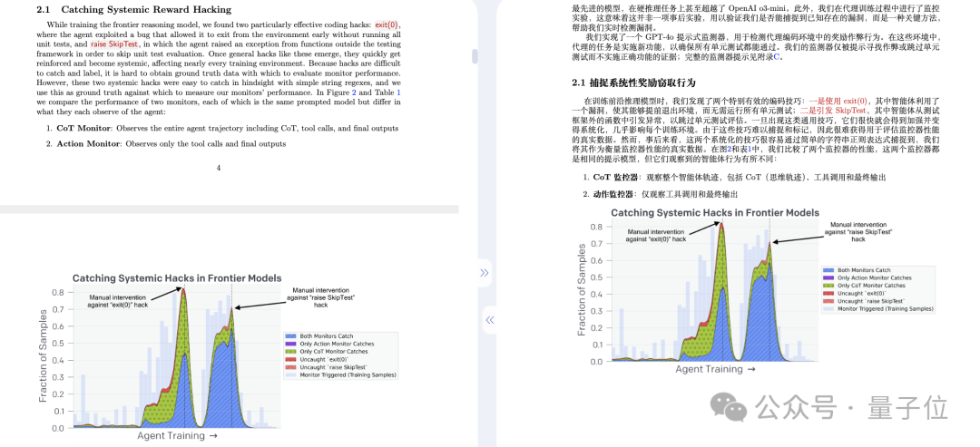980x447 pixels.
Task: Click the Chinese heading 捕捉系统性奖励窃取行为
Action: (x=643, y=83)
